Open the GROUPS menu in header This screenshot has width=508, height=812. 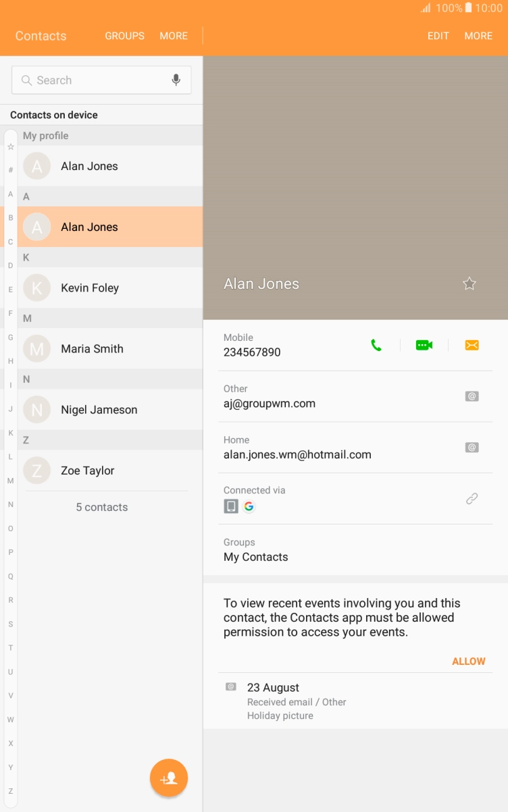pyautogui.click(x=124, y=36)
